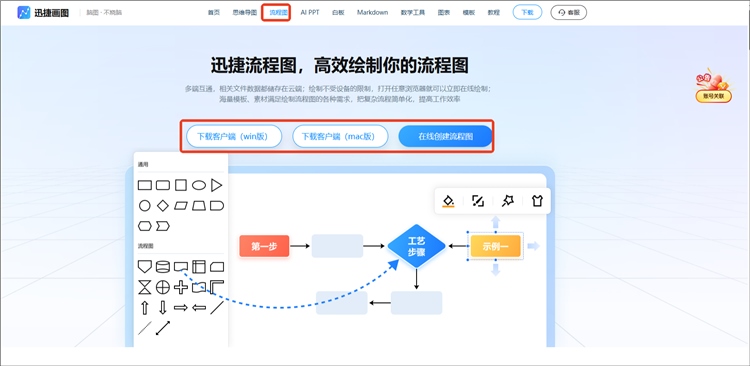Select the diamond shape in palette
This screenshot has width=750, height=366.
163,206
